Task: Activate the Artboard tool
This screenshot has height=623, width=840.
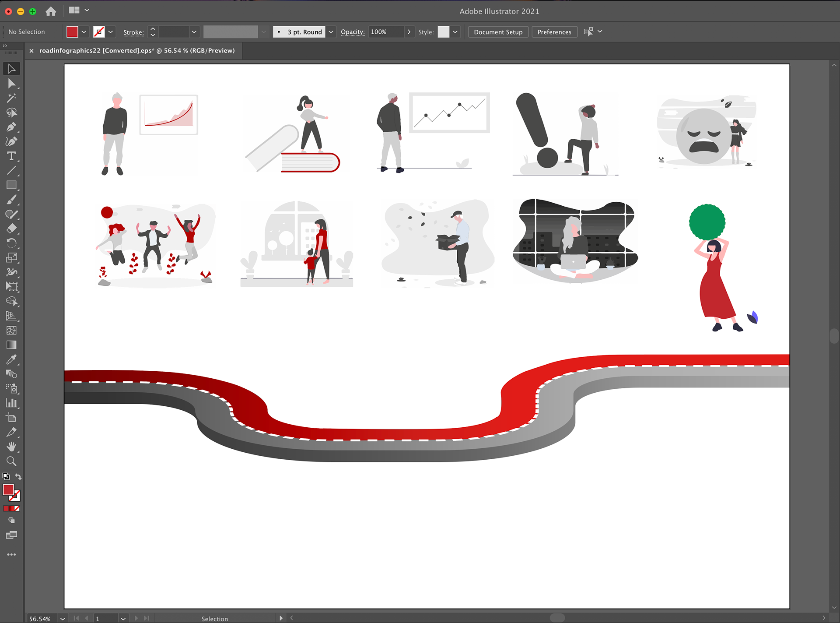Action: (x=12, y=418)
